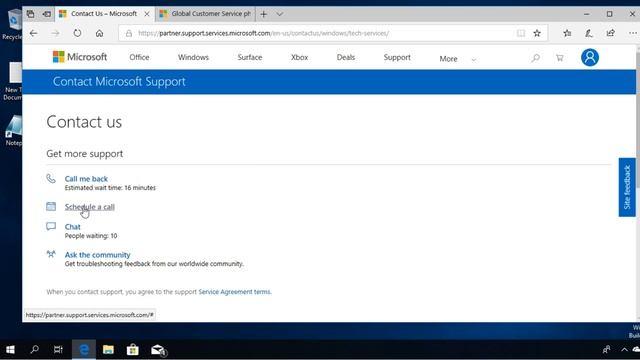Open Microsoft Store from the taskbar

tap(133, 349)
